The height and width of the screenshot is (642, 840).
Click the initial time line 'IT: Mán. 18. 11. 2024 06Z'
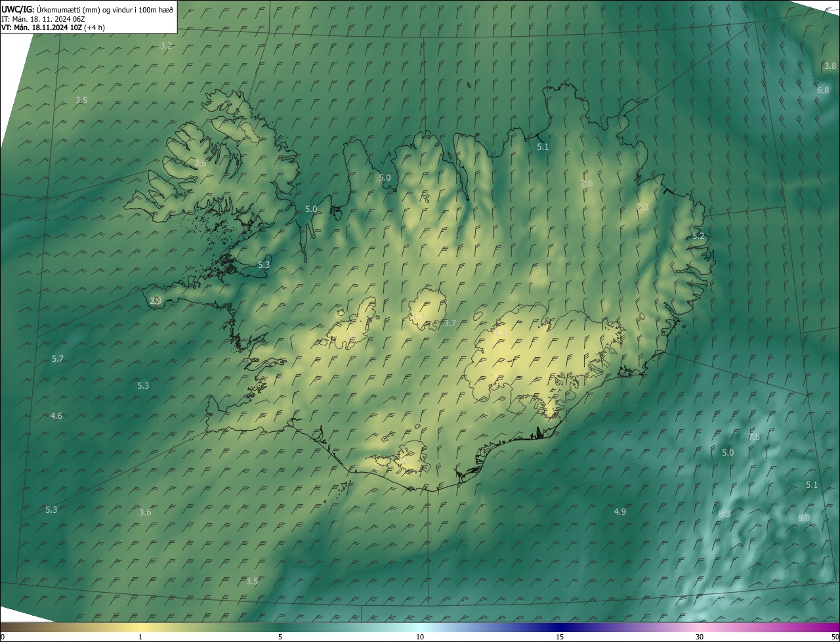43,18
